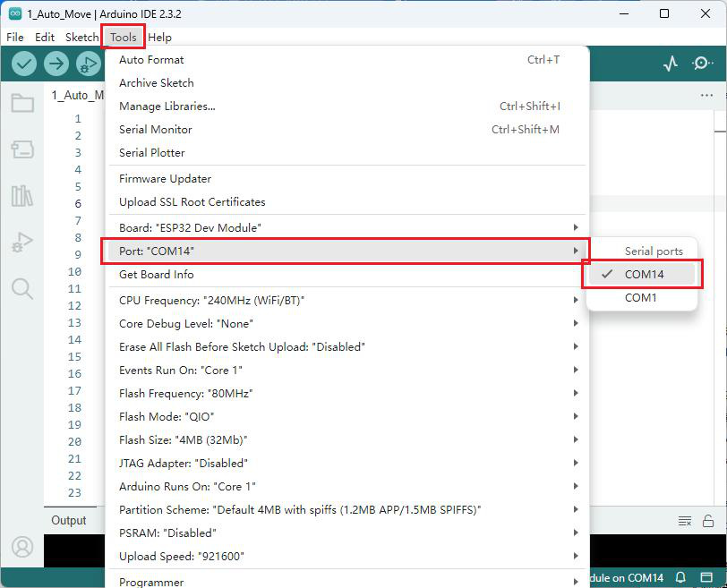Image resolution: width=727 pixels, height=588 pixels.
Task: Open the Serial Plotter waveform icon
Action: coord(671,64)
